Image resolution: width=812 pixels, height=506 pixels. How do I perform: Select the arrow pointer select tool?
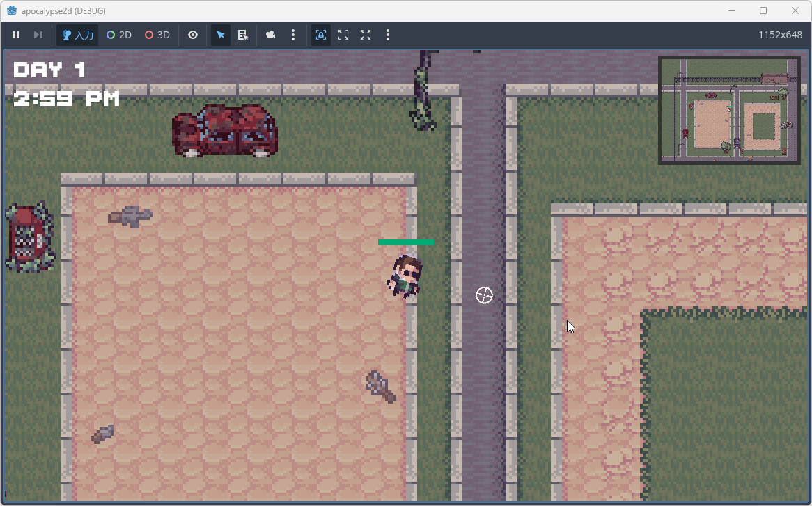(221, 35)
